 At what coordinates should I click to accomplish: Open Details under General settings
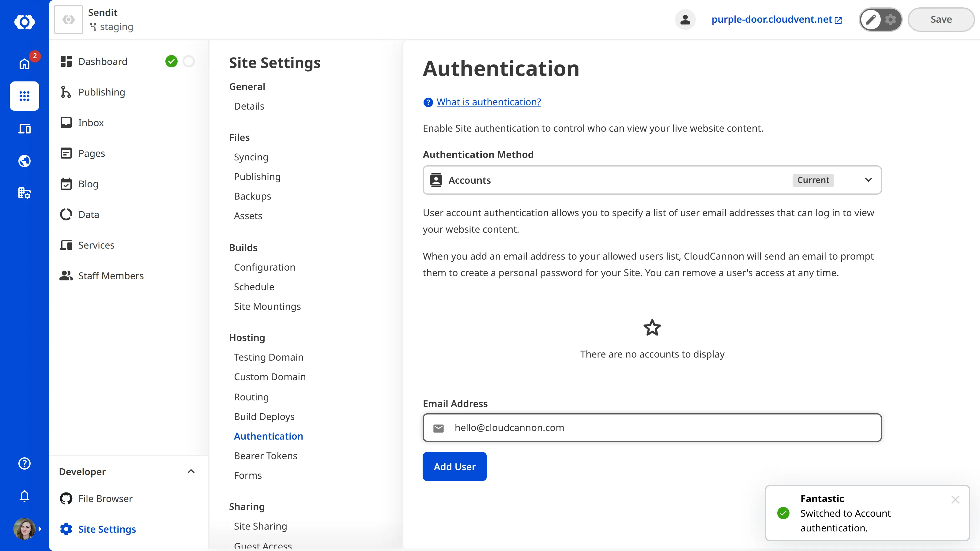(249, 106)
